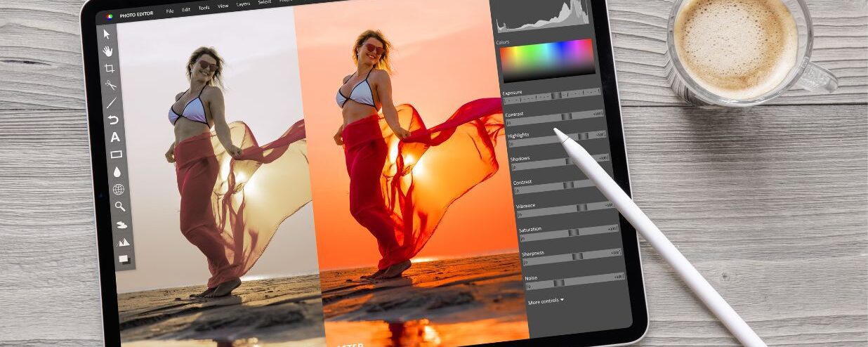Viewport: 868px width, 347px height.
Task: Click the foreground/background color squares
Action: pyautogui.click(x=124, y=258)
